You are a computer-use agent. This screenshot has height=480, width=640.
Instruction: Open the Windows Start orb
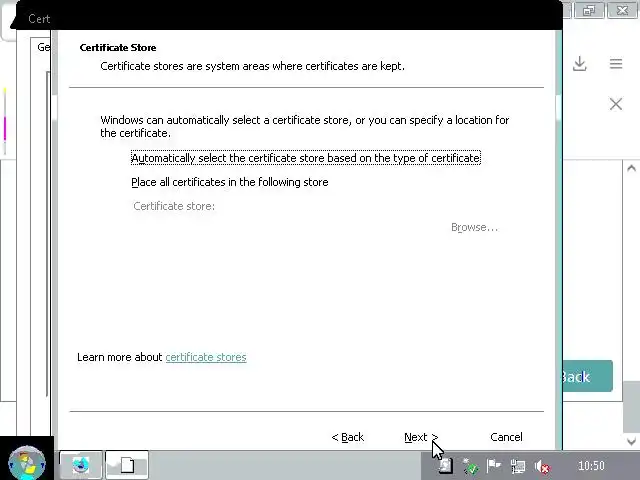tap(27, 463)
